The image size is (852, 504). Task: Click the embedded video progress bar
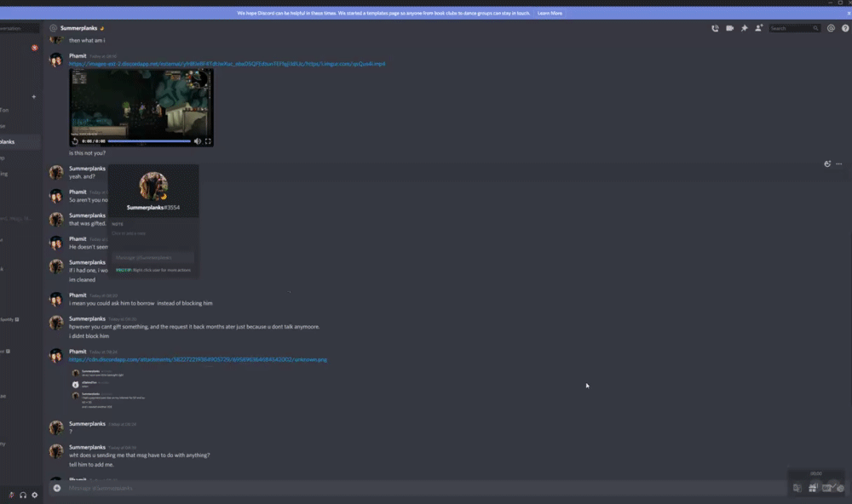[x=149, y=141]
